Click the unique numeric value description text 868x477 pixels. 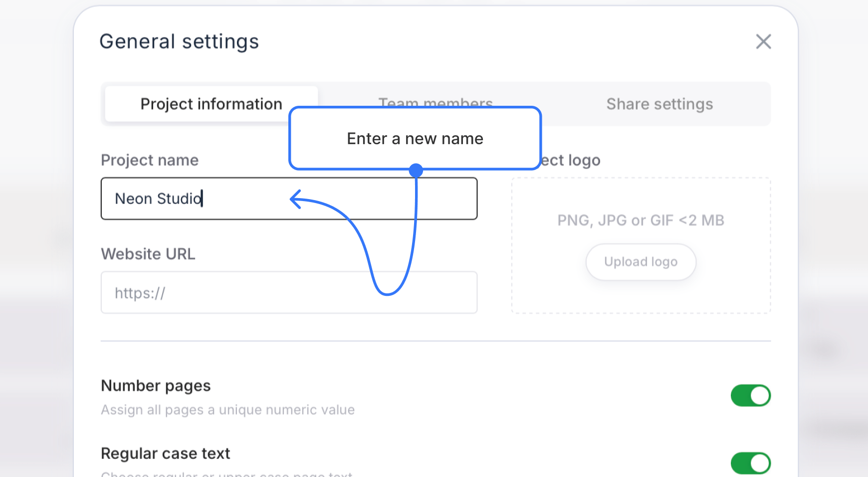click(x=227, y=410)
